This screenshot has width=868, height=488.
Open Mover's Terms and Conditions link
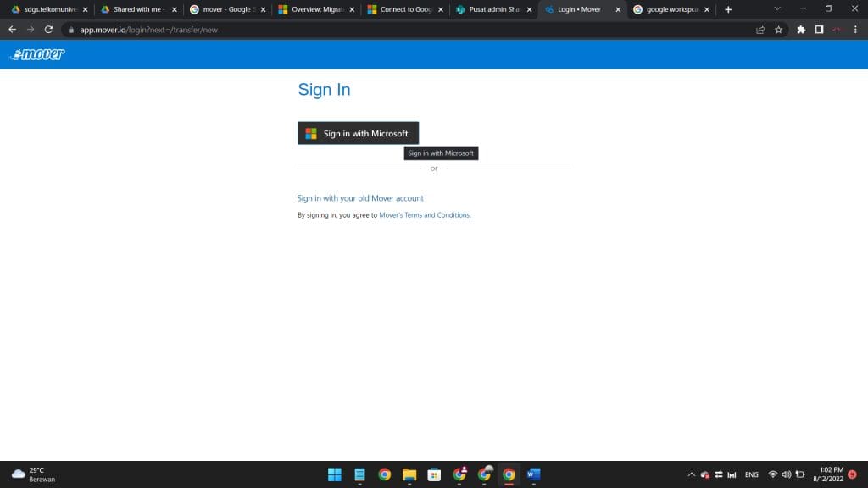425,215
